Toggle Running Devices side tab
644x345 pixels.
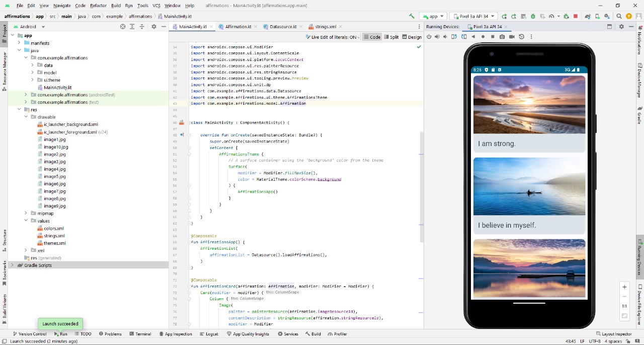coord(640,256)
